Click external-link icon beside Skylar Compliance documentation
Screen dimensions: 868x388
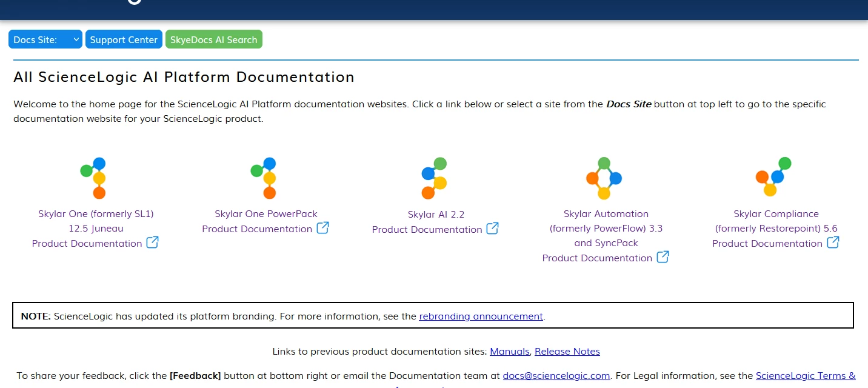click(x=833, y=242)
